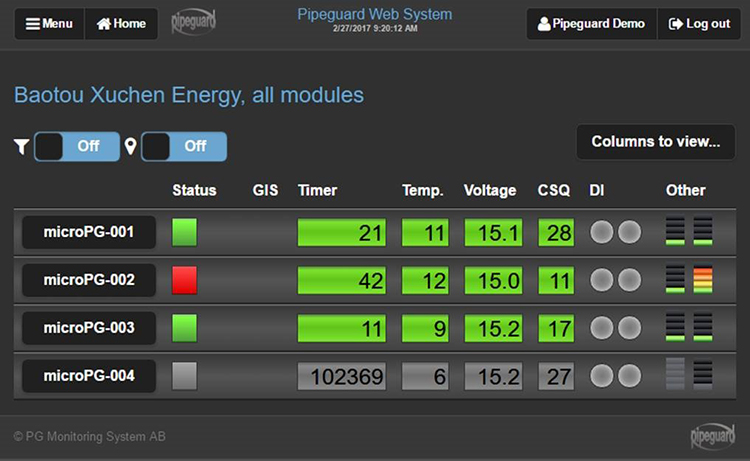The width and height of the screenshot is (750, 461).
Task: Click Timer value 42
Action: click(342, 281)
